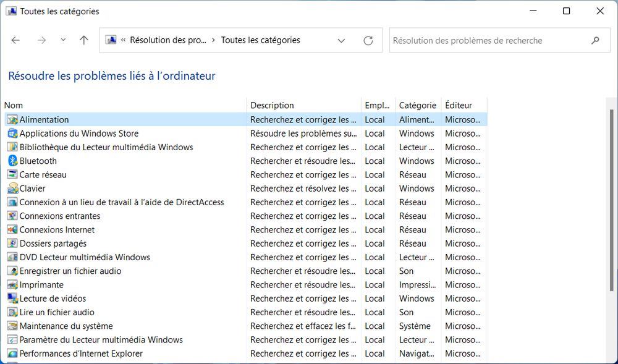Viewport: 618px width, 364px height.
Task: Open the address bar previous locations dropdown
Action: [x=341, y=40]
